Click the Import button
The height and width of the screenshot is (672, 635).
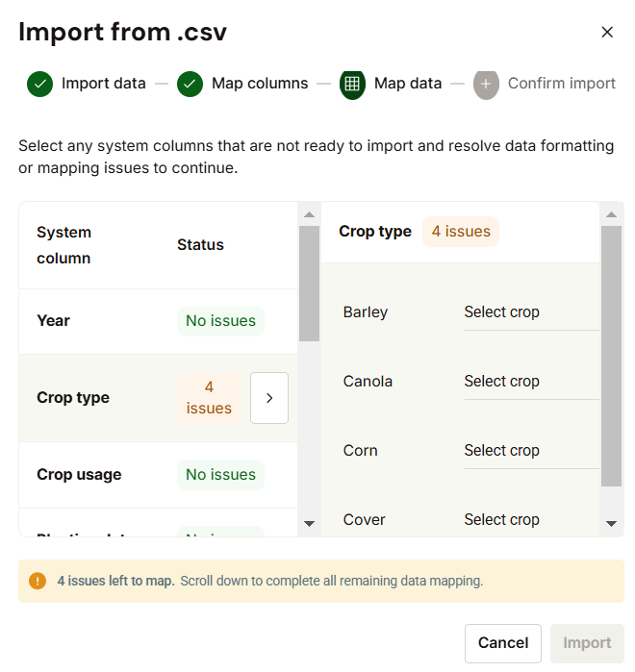click(587, 643)
